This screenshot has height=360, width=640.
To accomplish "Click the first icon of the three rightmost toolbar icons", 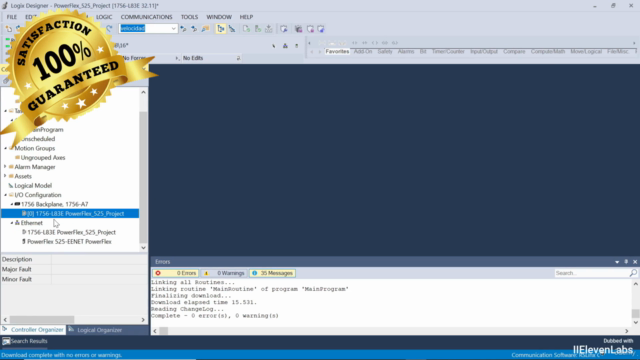I will (299, 29).
